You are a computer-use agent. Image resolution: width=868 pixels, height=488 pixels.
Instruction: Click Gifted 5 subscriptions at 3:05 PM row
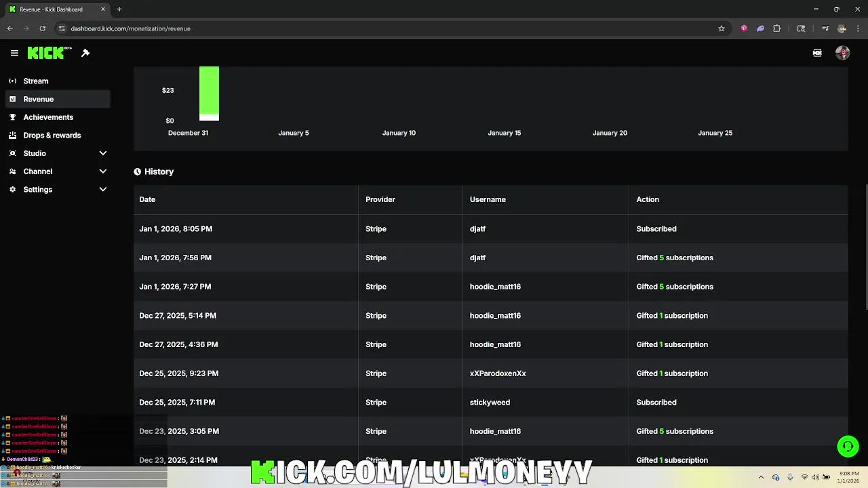(675, 431)
